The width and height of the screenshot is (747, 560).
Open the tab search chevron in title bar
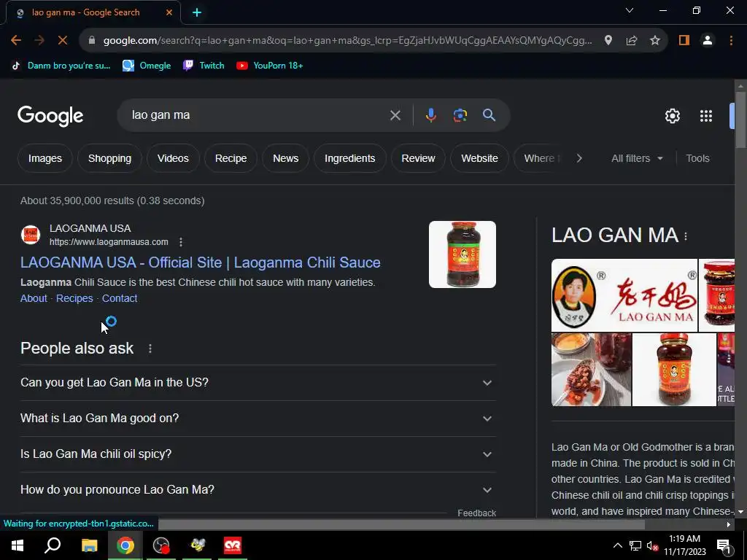(x=630, y=10)
